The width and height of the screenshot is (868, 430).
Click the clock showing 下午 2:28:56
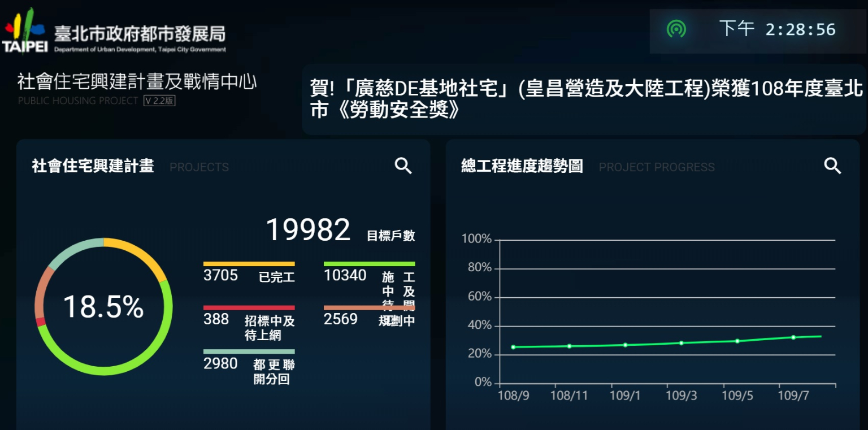777,29
